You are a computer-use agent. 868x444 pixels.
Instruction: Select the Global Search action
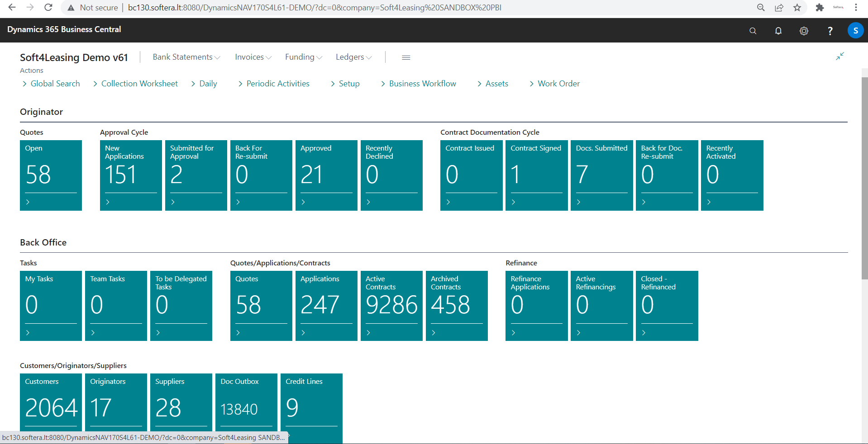[55, 84]
